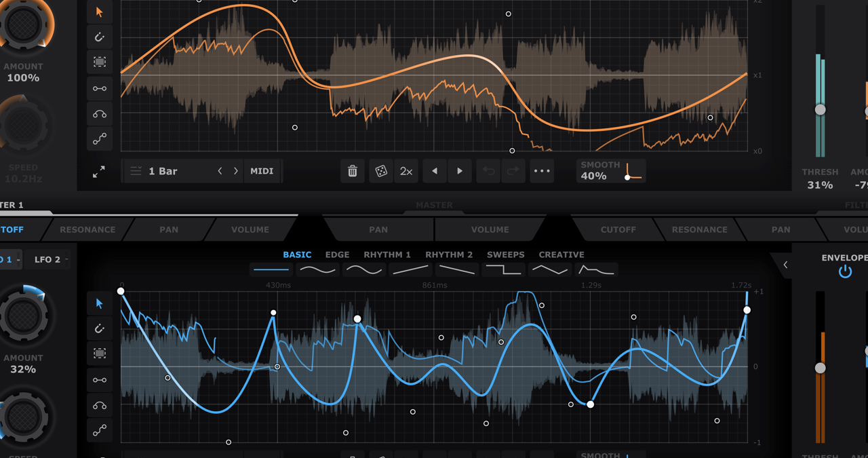Switch to the LFO 2 tab
This screenshot has width=868, height=458.
click(x=47, y=259)
